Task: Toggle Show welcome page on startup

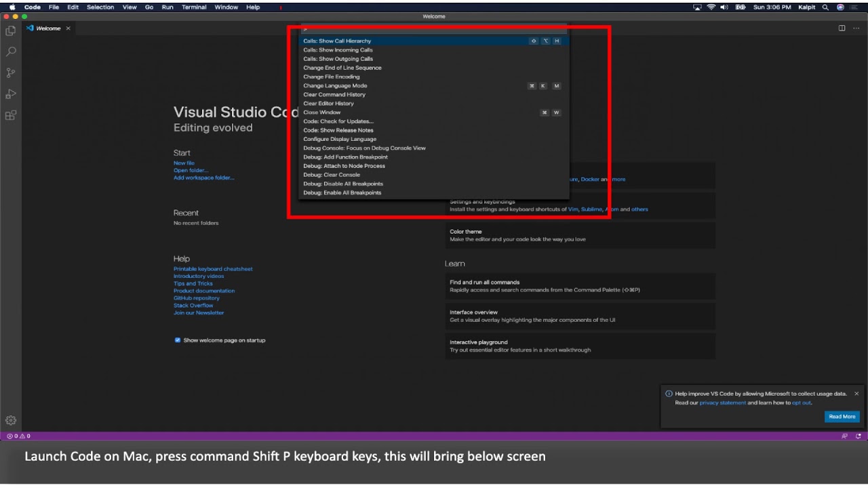Action: coord(178,340)
